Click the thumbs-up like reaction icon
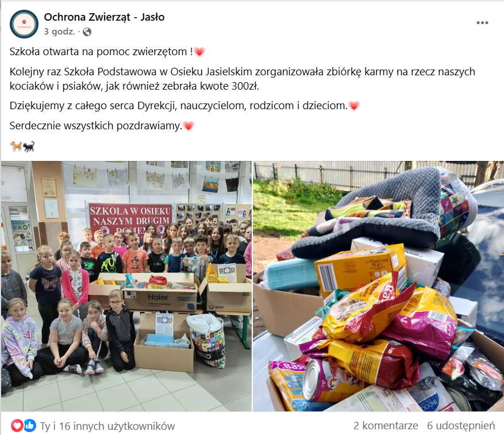This screenshot has height=435, width=504. pyautogui.click(x=29, y=426)
